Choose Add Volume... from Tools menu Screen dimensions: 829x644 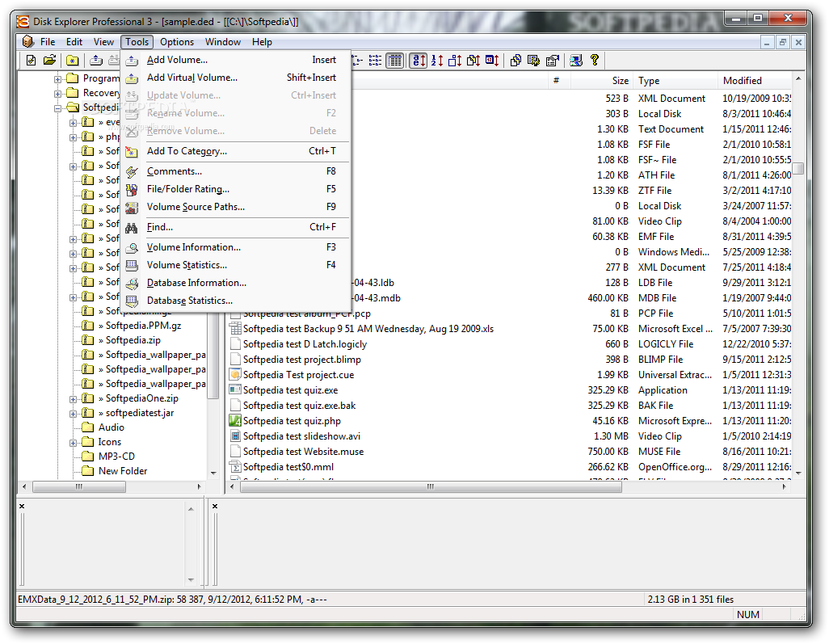236,60
